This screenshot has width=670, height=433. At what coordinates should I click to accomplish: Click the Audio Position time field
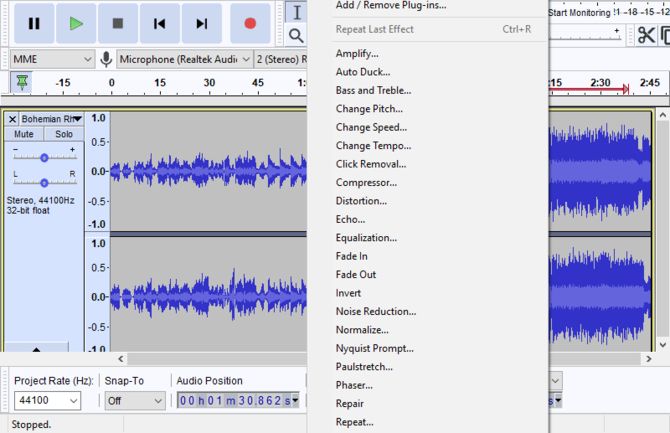(238, 401)
